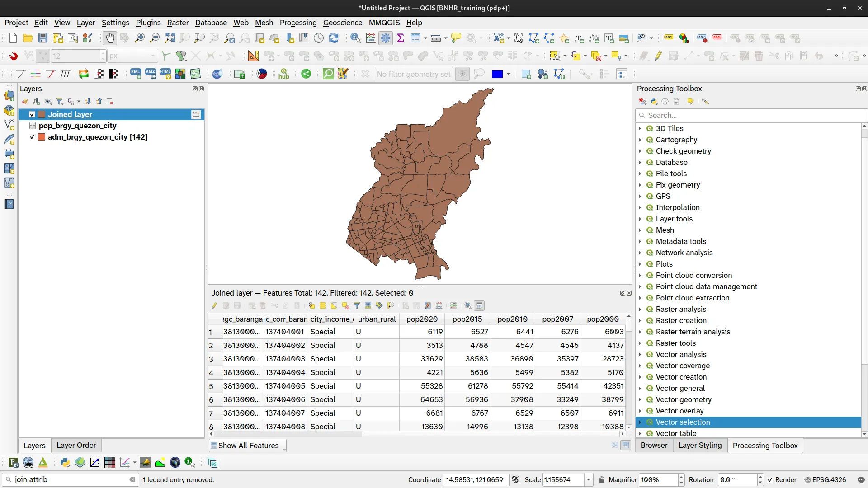868x488 pixels.
Task: Hide the adm_brgy_quezon_city layer
Action: tap(32, 137)
